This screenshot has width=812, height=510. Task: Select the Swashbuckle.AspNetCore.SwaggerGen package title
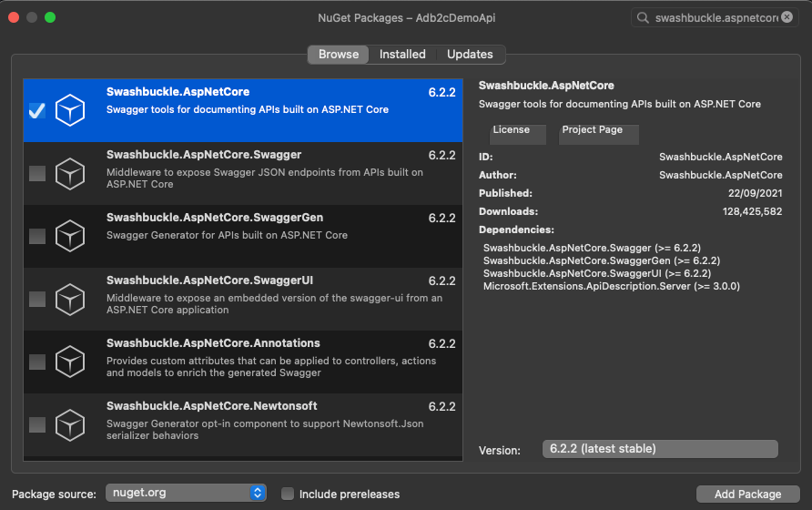click(x=215, y=218)
